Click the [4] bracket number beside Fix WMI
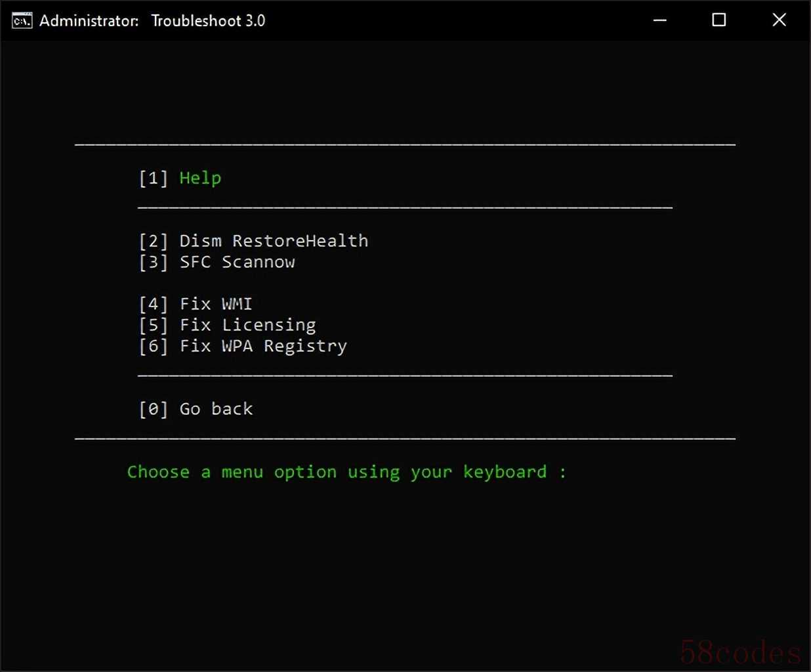This screenshot has width=811, height=672. (x=154, y=304)
